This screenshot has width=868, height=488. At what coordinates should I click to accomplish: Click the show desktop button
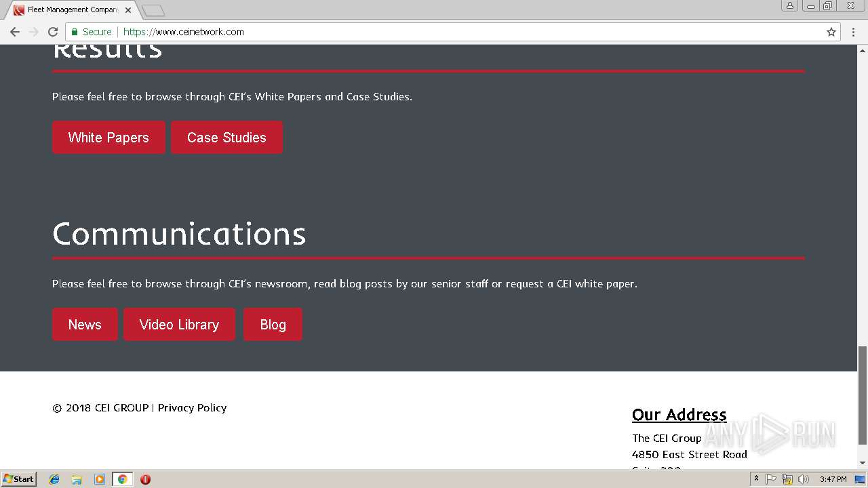point(860,479)
